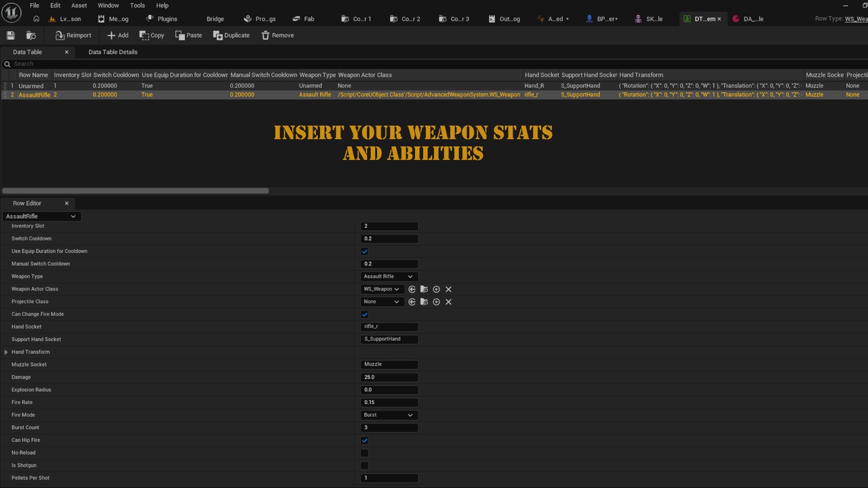Open the AssaultRifle row selector dropdown

[41, 216]
